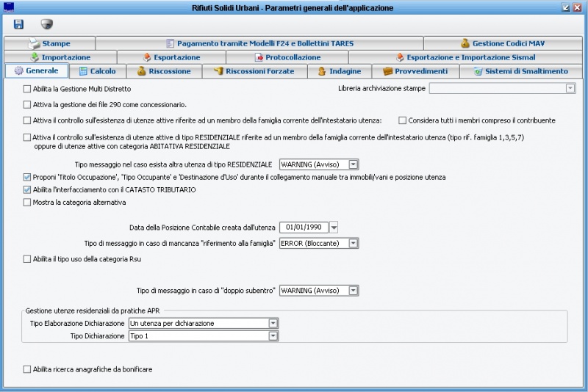
Task: Open Sistemi di Smaltimento tab
Action: pos(521,71)
